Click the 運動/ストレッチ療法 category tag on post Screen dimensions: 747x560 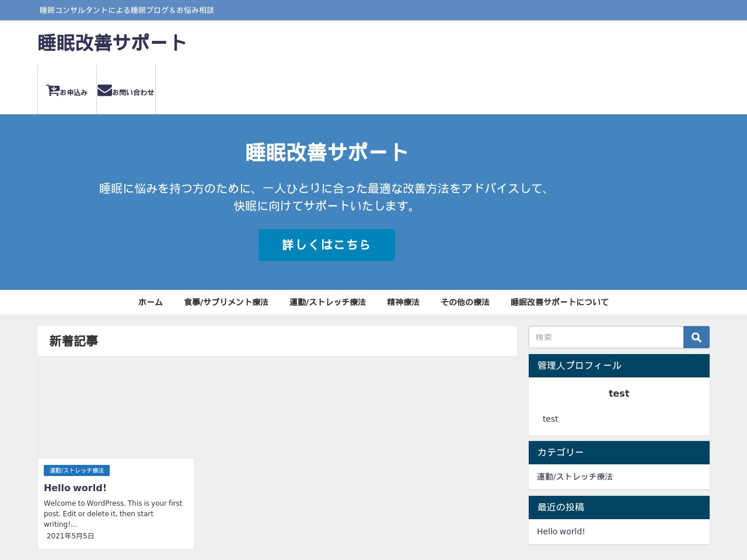tap(76, 471)
